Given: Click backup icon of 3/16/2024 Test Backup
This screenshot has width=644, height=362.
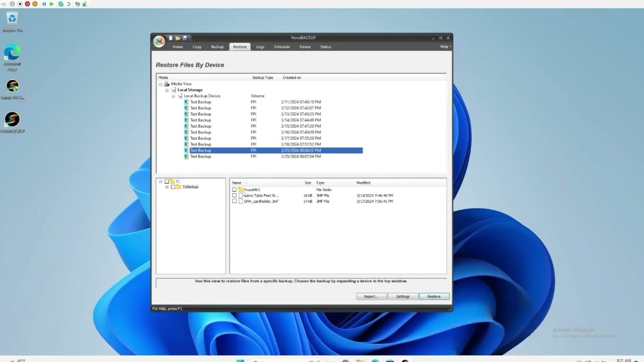Looking at the screenshot, I should pyautogui.click(x=186, y=132).
